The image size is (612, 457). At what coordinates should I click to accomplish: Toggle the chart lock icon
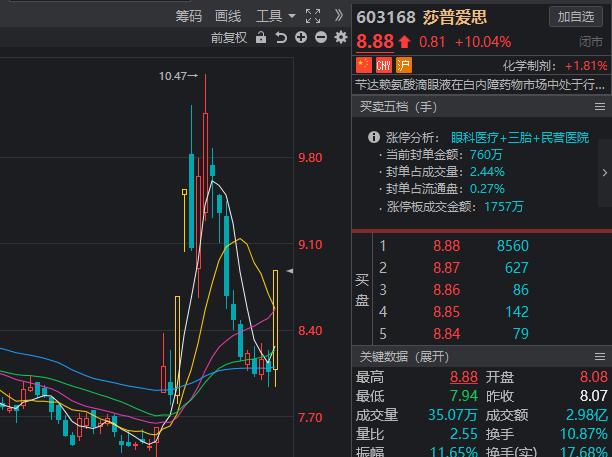click(261, 37)
